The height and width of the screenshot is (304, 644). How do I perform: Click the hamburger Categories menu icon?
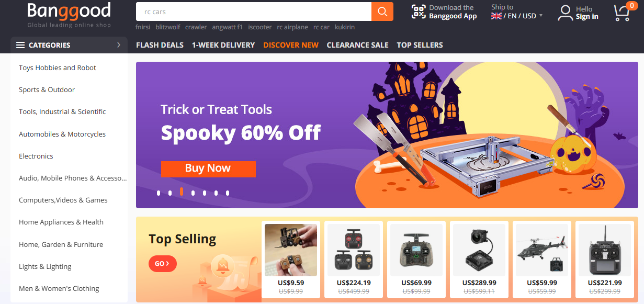(20, 45)
